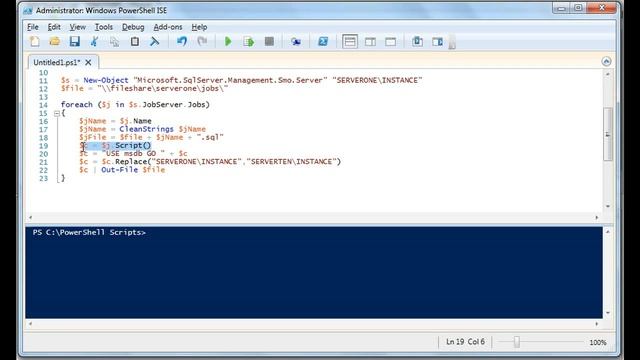Close the Untitled1.ps1 tab

point(88,62)
